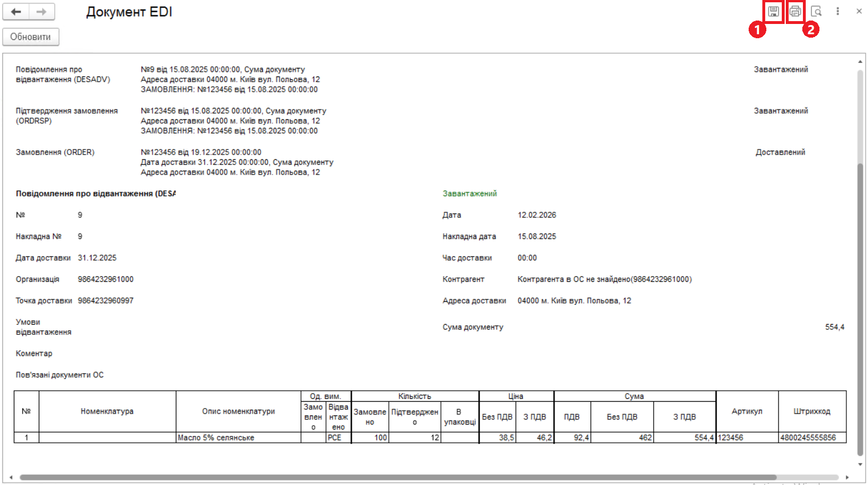The height and width of the screenshot is (485, 868).
Task: Click the vertical scrollbar thumb
Action: (860, 308)
